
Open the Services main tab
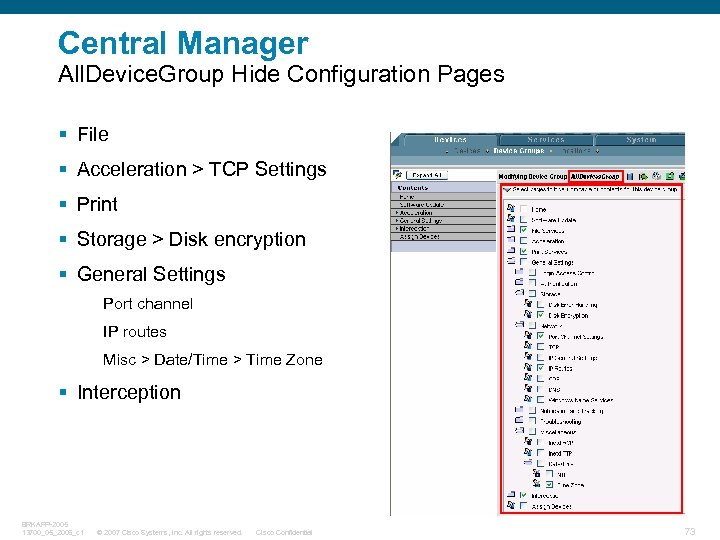[x=546, y=140]
